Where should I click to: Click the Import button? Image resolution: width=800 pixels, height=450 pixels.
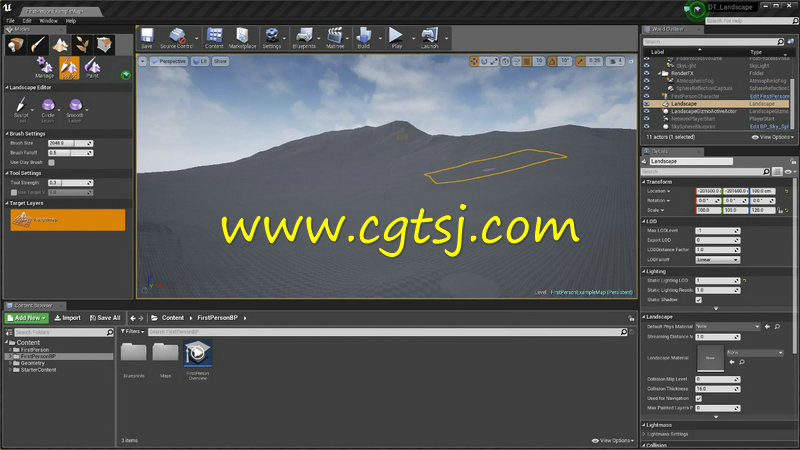click(x=67, y=318)
